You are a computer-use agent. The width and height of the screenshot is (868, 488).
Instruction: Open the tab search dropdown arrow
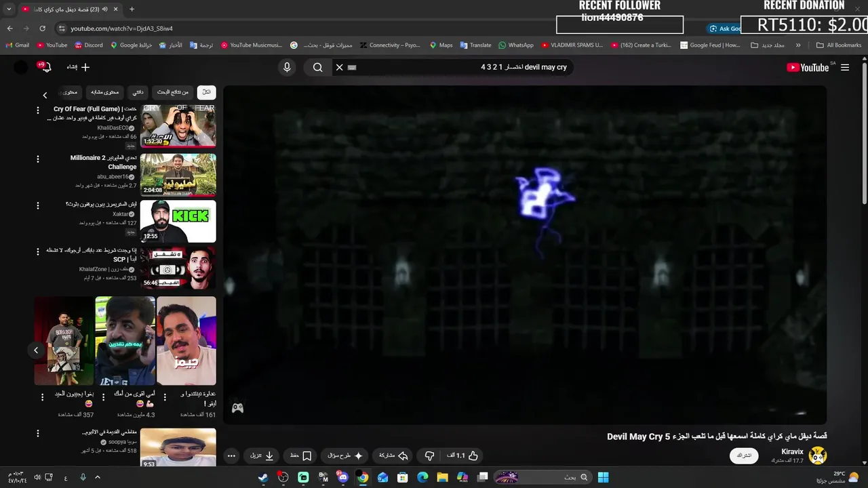tap(9, 9)
